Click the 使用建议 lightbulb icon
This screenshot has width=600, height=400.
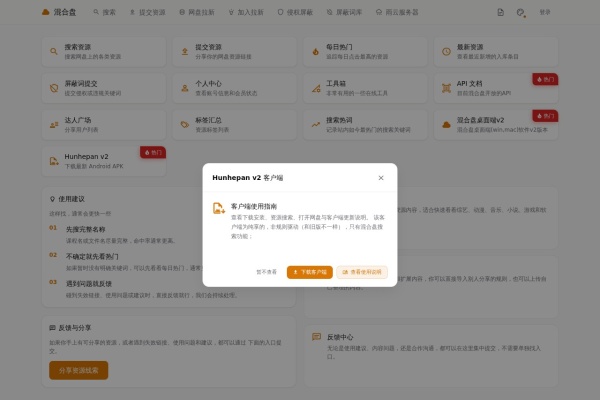point(52,199)
